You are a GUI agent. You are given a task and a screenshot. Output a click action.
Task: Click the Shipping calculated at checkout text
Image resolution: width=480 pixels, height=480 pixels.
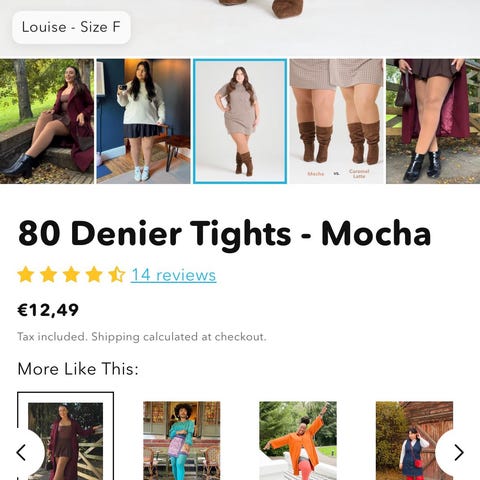179,337
